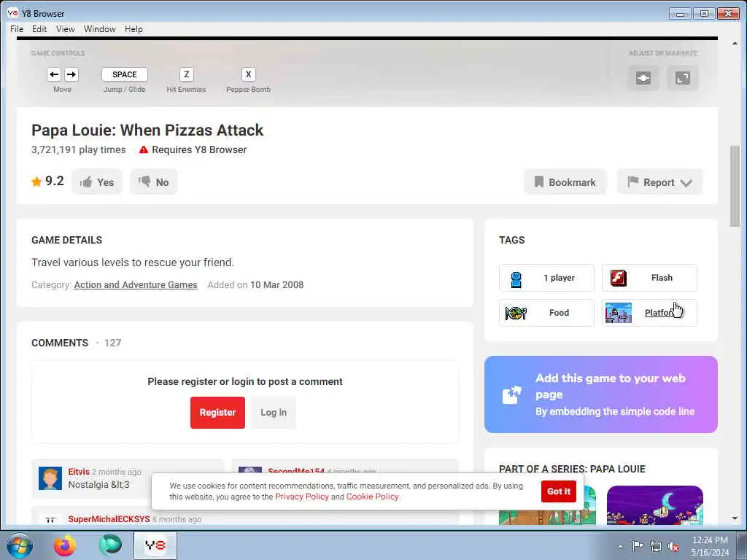Click the Food plate icon
747x560 pixels.
(516, 313)
